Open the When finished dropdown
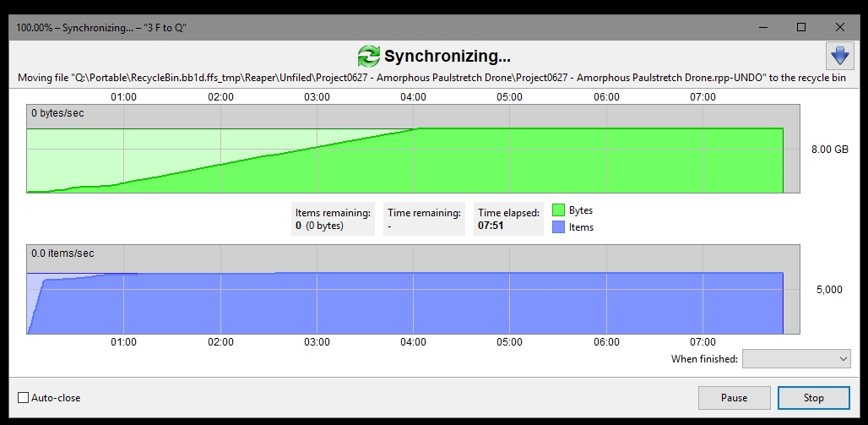Screen dimensions: 868x425 point(796,358)
